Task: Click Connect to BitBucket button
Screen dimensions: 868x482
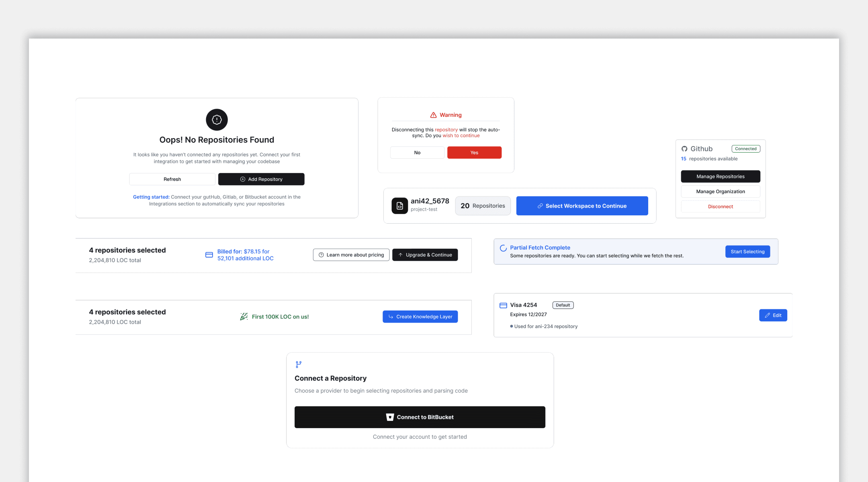Action: point(420,417)
